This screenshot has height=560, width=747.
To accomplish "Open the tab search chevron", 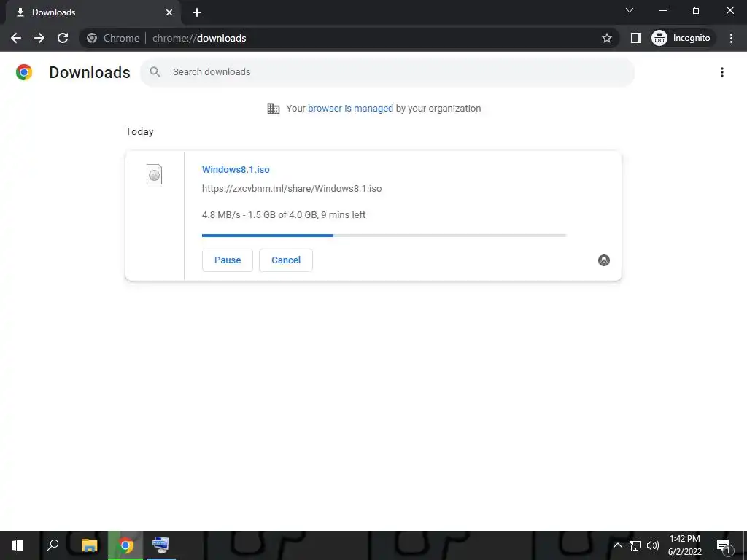I will [x=630, y=10].
